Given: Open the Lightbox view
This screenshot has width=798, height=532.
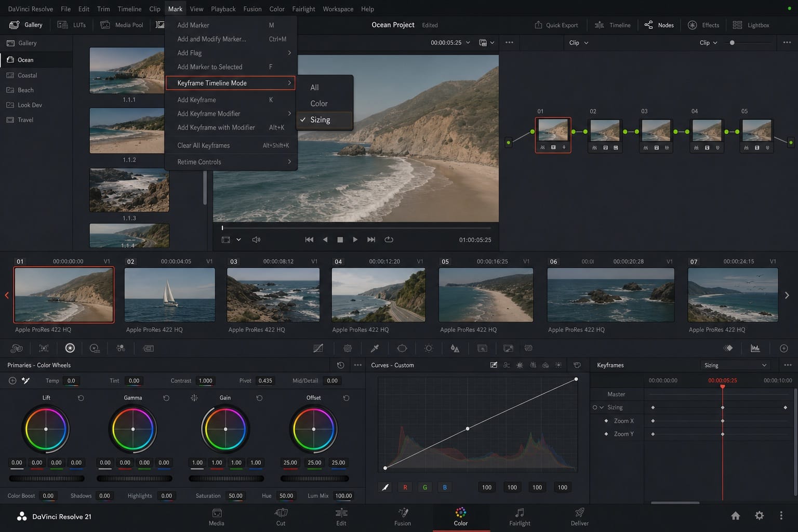Looking at the screenshot, I should (751, 25).
